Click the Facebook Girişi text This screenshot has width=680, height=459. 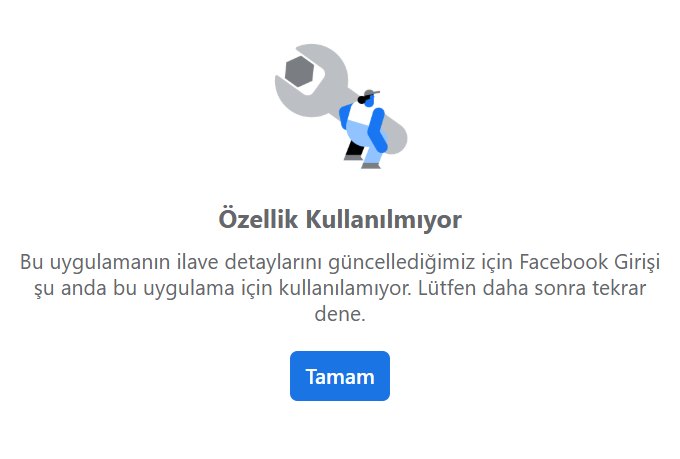(x=590, y=262)
